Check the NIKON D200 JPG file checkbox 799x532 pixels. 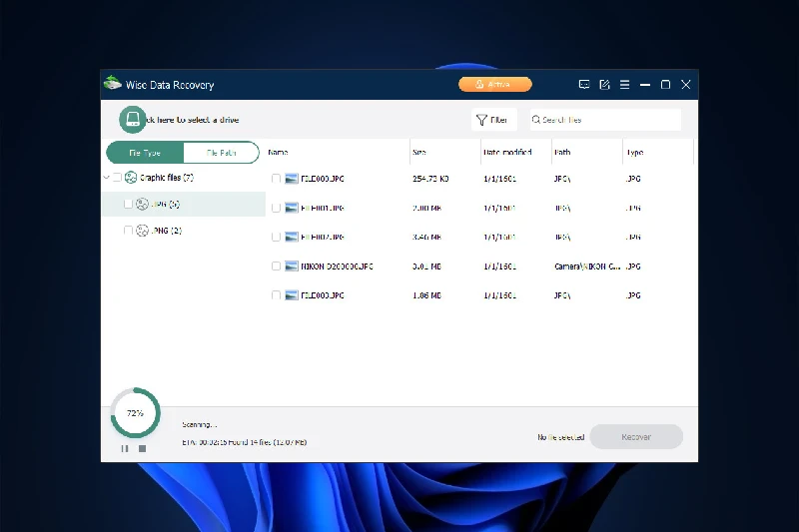coord(276,266)
